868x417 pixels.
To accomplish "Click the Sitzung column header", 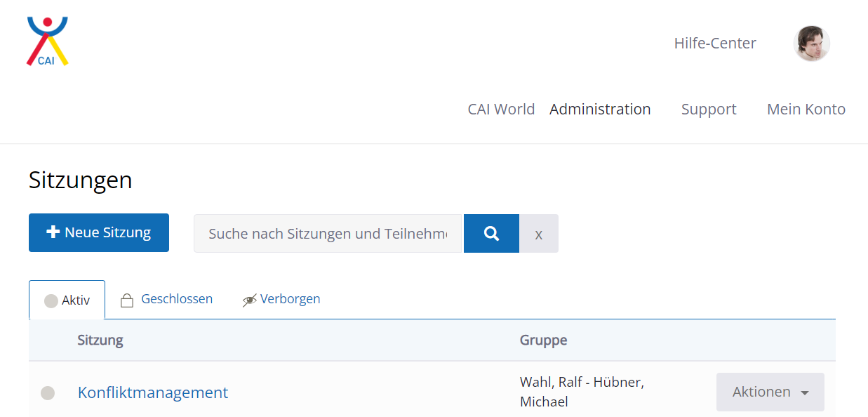I will 100,340.
